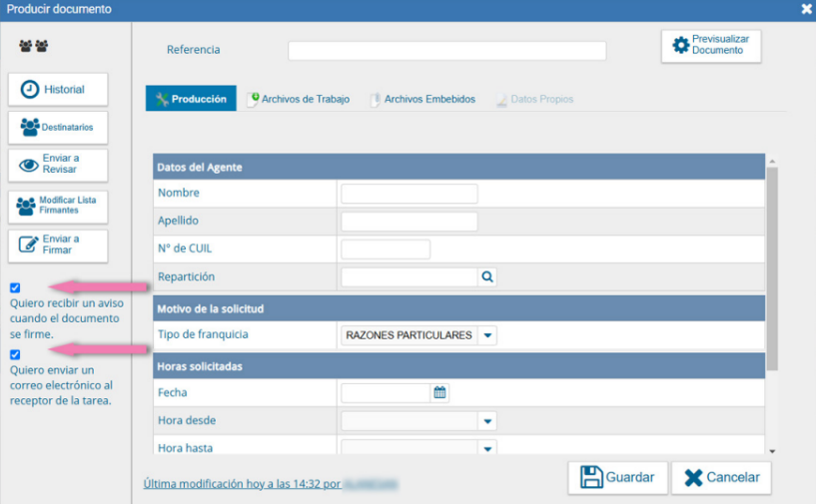Image resolution: width=816 pixels, height=504 pixels.
Task: Switch to Archivos Embebidos tab
Action: coord(422,99)
